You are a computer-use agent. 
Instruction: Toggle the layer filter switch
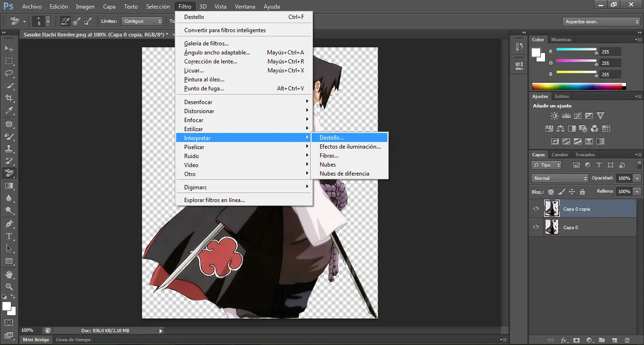click(640, 165)
